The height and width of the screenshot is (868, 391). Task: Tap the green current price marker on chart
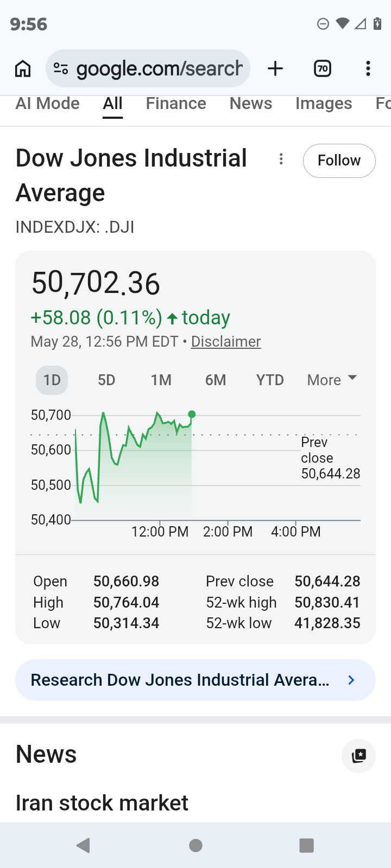192,414
